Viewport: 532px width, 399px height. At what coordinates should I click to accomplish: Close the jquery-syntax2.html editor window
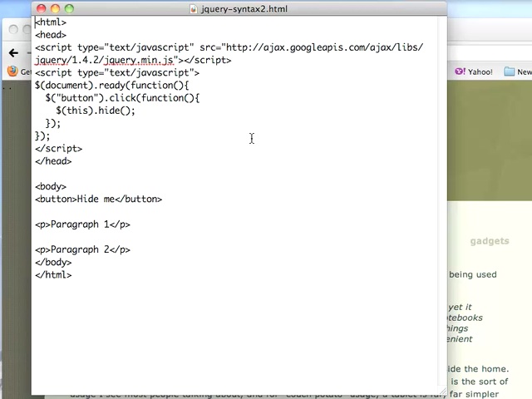[x=41, y=8]
